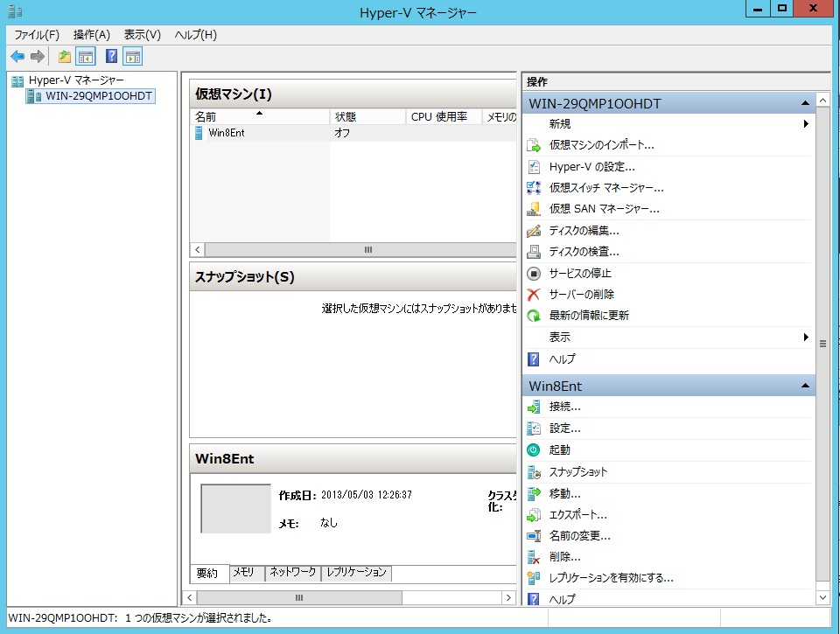Toggle the console tree pane toolbar icon
This screenshot has height=634, width=840.
(86, 56)
